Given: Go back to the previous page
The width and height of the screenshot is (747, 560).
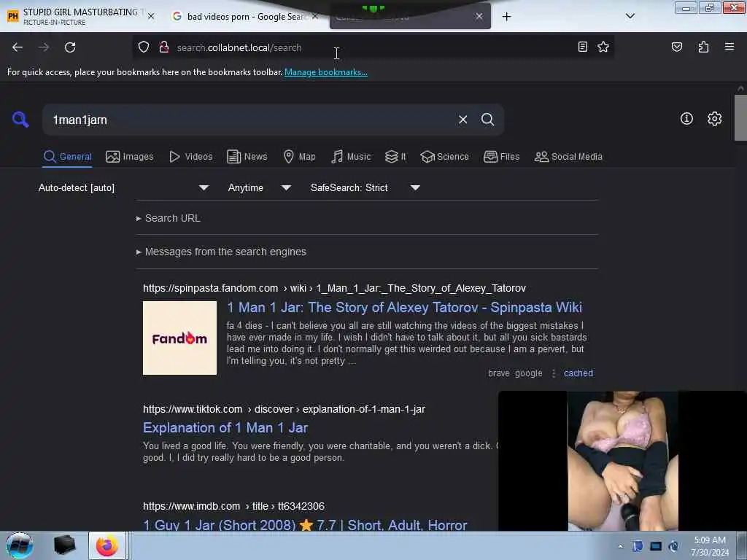Looking at the screenshot, I should click(18, 47).
